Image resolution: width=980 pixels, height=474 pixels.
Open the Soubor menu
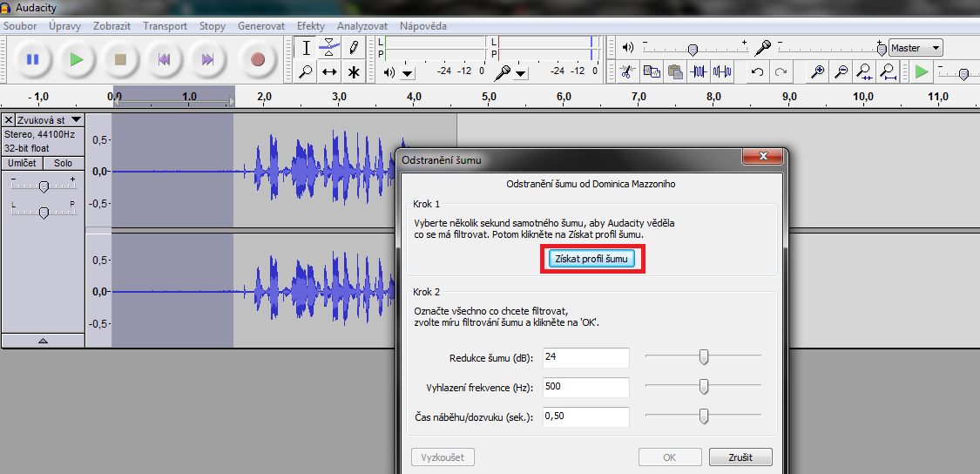[x=20, y=26]
